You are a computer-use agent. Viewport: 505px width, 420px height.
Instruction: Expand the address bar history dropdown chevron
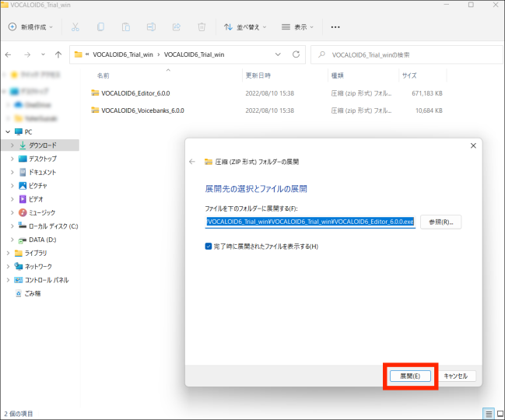[279, 54]
